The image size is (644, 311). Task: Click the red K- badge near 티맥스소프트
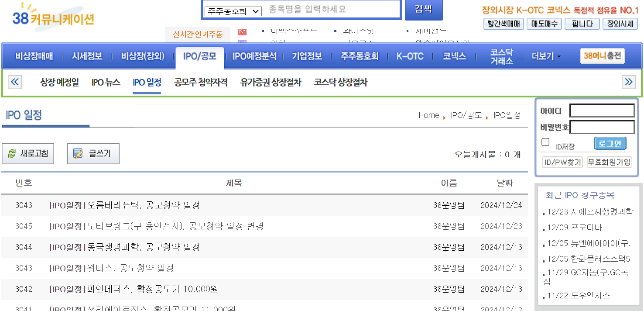click(x=243, y=31)
